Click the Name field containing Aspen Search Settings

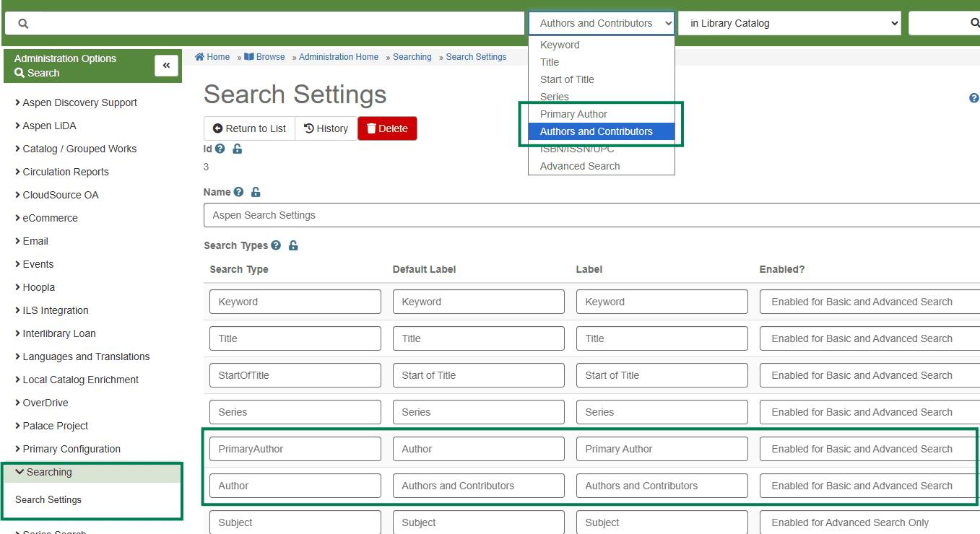[x=591, y=215]
